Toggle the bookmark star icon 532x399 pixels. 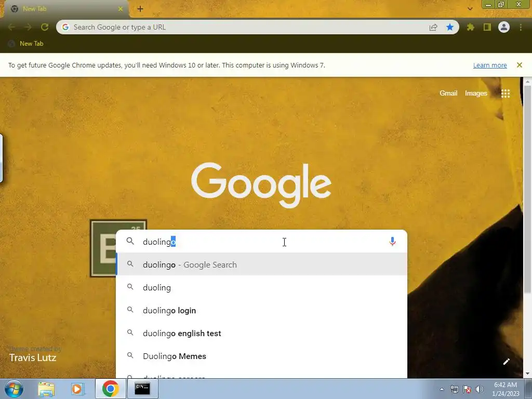point(450,27)
